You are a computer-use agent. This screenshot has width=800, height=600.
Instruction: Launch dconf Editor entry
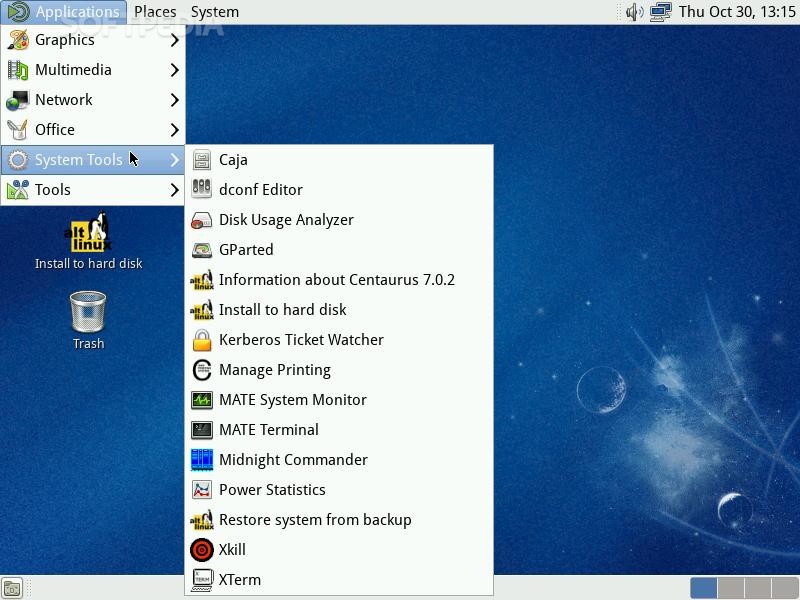(339, 190)
